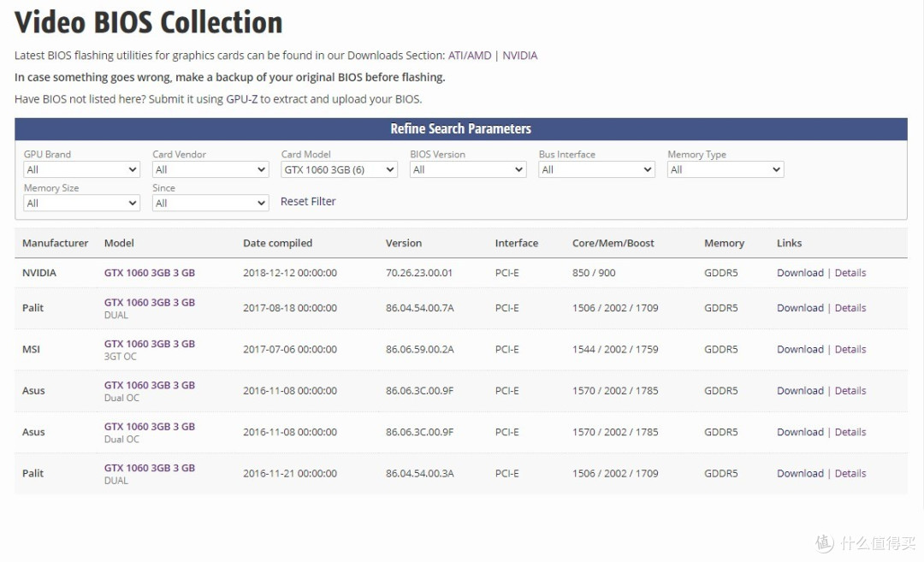The width and height of the screenshot is (924, 562).
Task: Select the version text 70.26.23.00.01
Action: 419,273
